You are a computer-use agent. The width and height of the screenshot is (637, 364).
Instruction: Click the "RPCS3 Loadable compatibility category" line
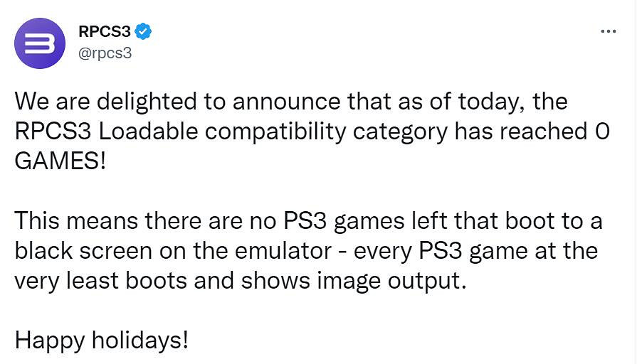pyautogui.click(x=299, y=131)
